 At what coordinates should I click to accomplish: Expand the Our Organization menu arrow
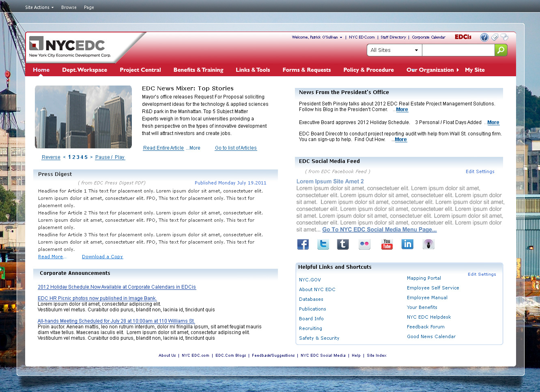[x=457, y=70]
